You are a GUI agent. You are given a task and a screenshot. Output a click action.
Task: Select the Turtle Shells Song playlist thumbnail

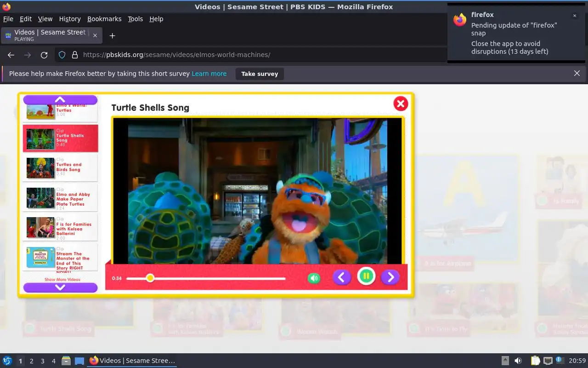coord(40,138)
